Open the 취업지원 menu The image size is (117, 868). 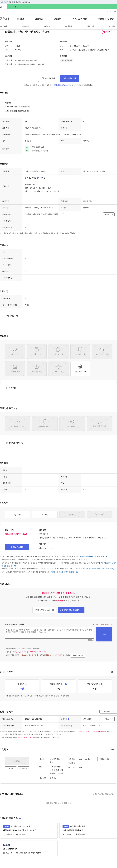coord(39,19)
